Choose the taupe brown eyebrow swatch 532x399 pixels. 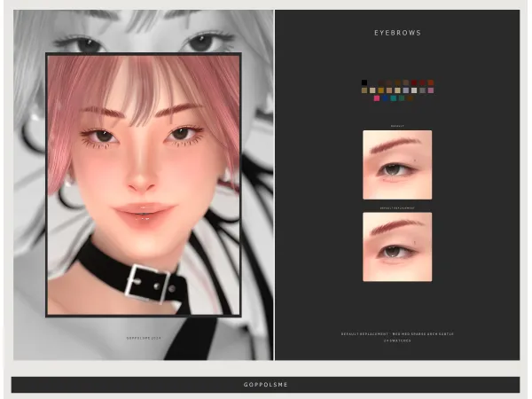pyautogui.click(x=406, y=82)
